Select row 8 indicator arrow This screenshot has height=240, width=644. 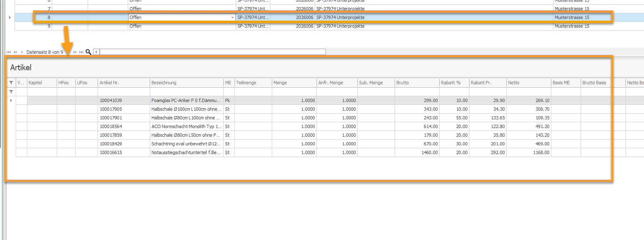click(10, 17)
